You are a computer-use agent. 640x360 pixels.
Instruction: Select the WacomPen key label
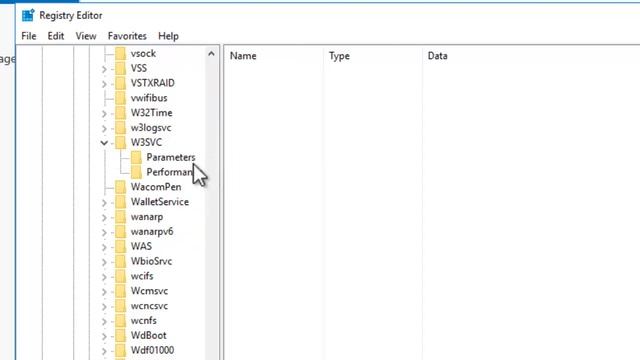click(x=156, y=187)
